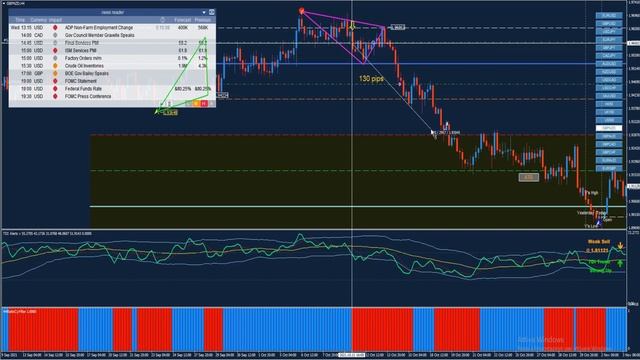The image size is (640, 360).
Task: Click the highlighted crosshair date on time axis
Action: point(352,355)
